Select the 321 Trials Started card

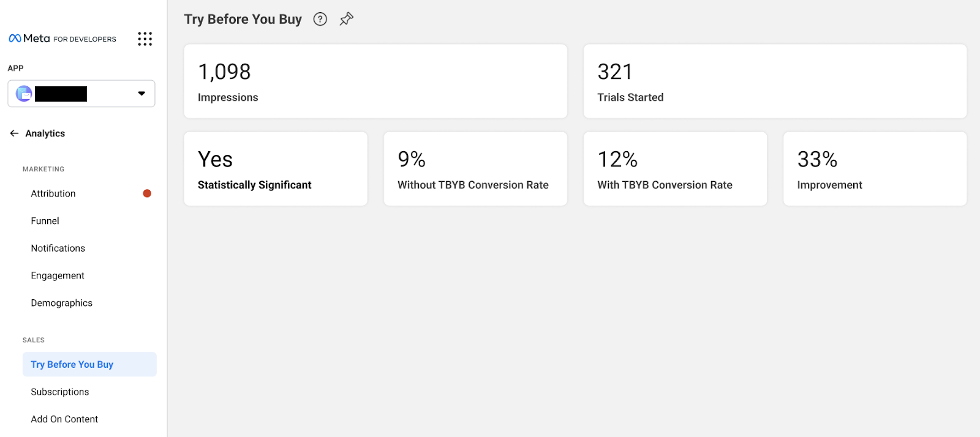[x=775, y=81]
